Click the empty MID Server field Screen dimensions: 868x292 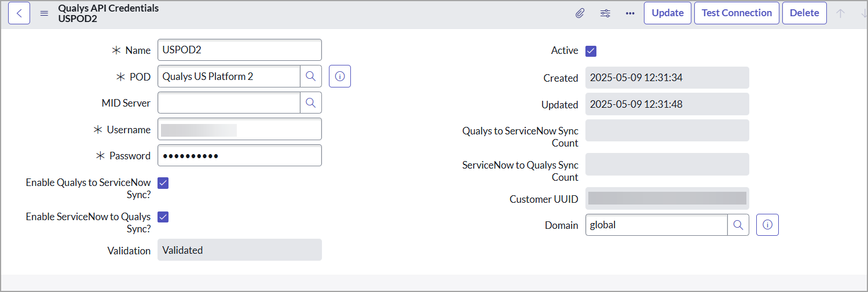tap(229, 103)
